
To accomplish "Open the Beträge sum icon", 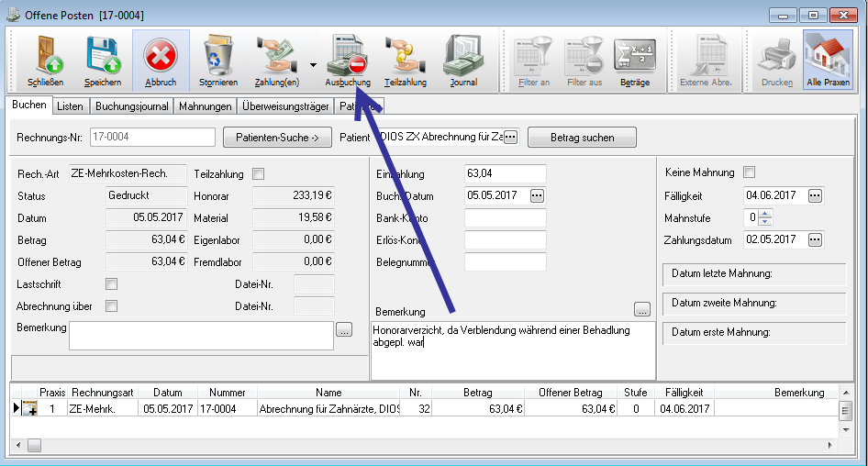I will [635, 61].
